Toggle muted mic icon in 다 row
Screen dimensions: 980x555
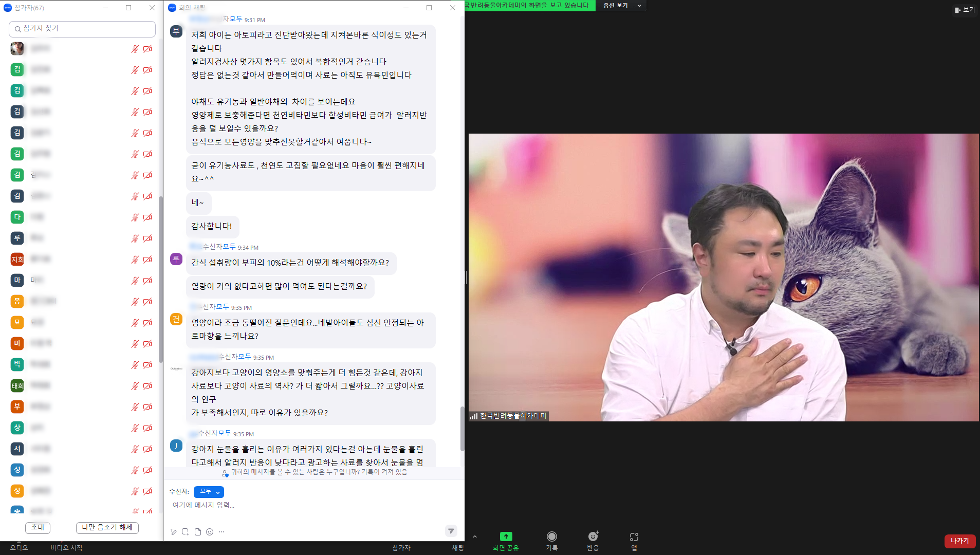click(135, 217)
